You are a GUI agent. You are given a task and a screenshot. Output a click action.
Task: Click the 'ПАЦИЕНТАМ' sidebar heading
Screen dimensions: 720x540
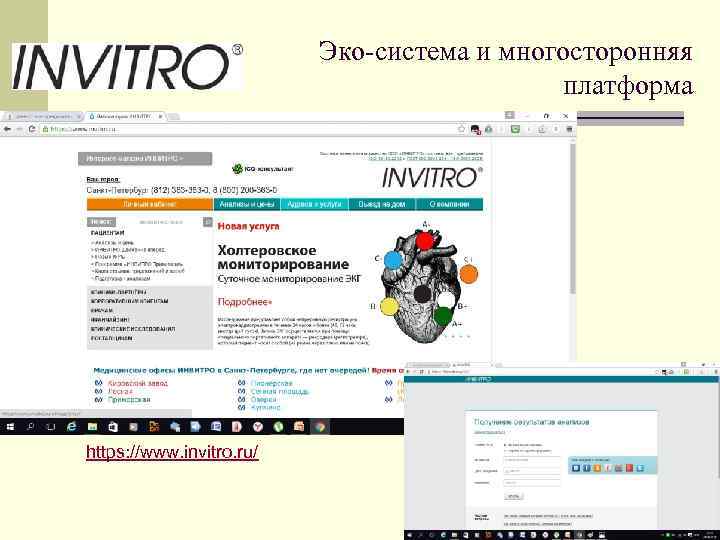coord(107,233)
